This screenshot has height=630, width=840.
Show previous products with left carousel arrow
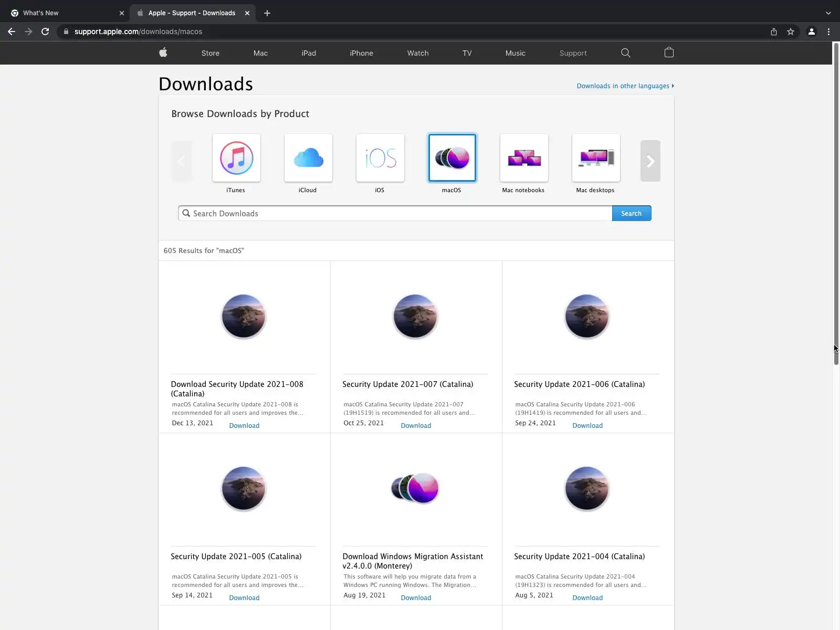(182, 161)
